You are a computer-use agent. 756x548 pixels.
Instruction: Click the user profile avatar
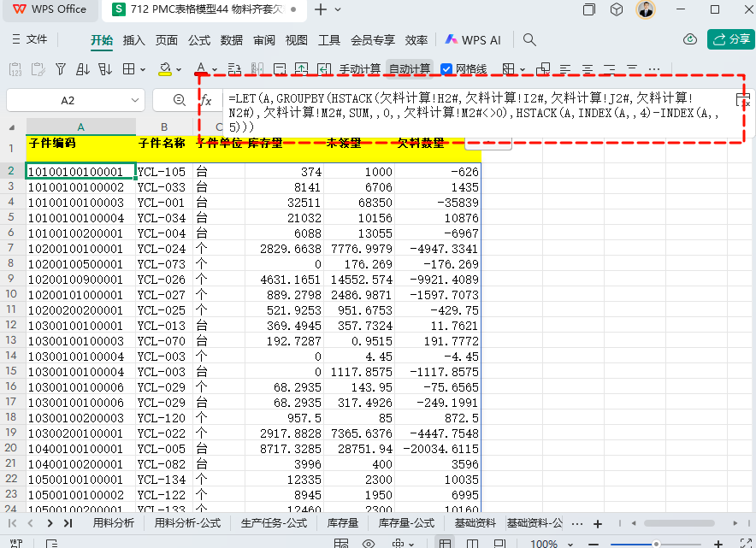pyautogui.click(x=646, y=9)
